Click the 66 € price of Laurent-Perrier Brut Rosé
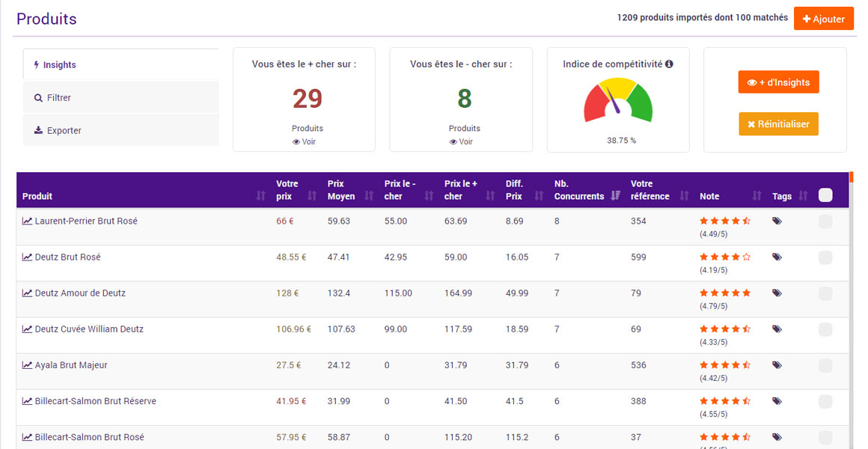Screen dimensions: 868x449 tap(284, 221)
